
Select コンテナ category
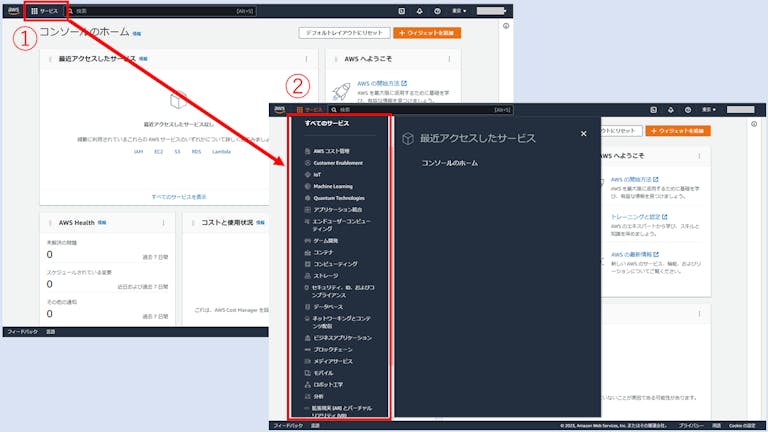319,253
